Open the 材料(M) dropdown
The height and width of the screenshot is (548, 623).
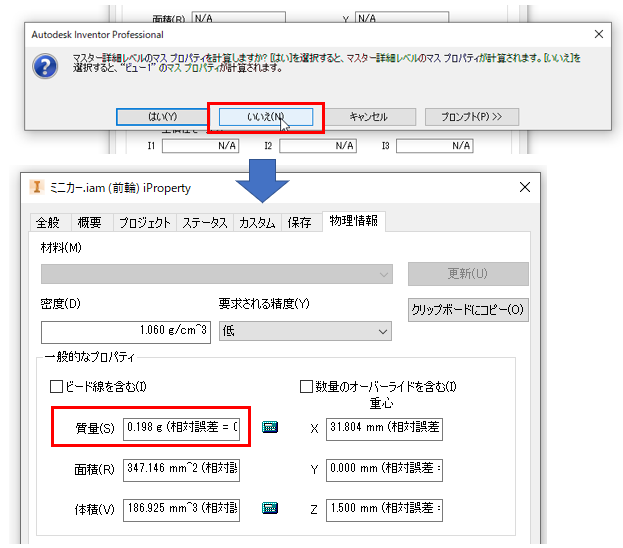(217, 274)
